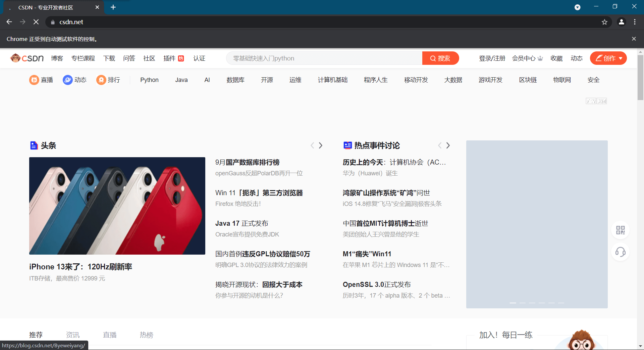Image resolution: width=644 pixels, height=350 pixels.
Task: Select the Python category
Action: 149,80
